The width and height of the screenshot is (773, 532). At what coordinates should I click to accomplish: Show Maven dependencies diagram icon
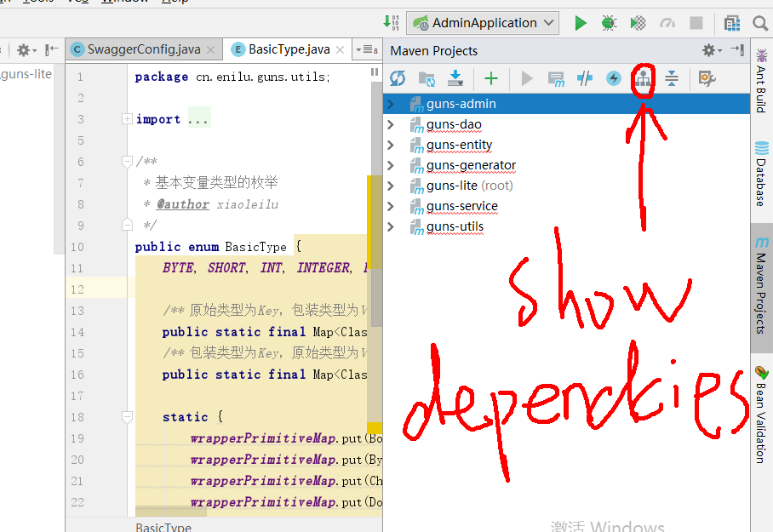click(643, 78)
